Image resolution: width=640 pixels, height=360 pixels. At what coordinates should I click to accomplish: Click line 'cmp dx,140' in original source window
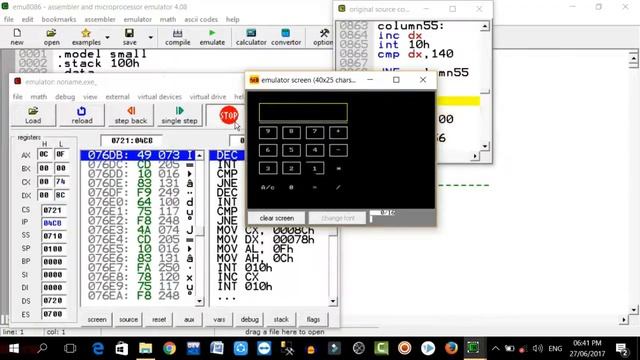click(x=415, y=54)
